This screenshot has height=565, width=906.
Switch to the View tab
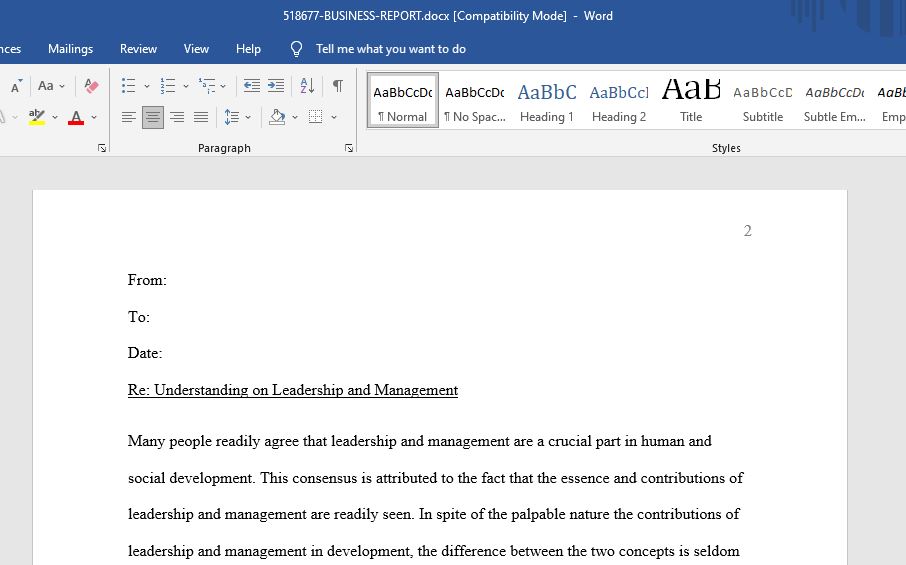196,49
